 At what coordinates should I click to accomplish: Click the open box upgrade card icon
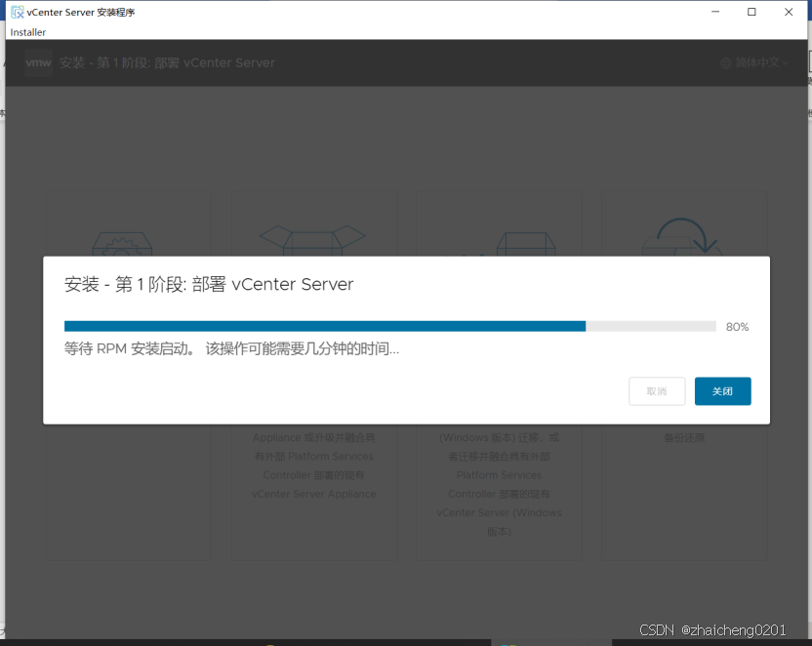point(312,240)
